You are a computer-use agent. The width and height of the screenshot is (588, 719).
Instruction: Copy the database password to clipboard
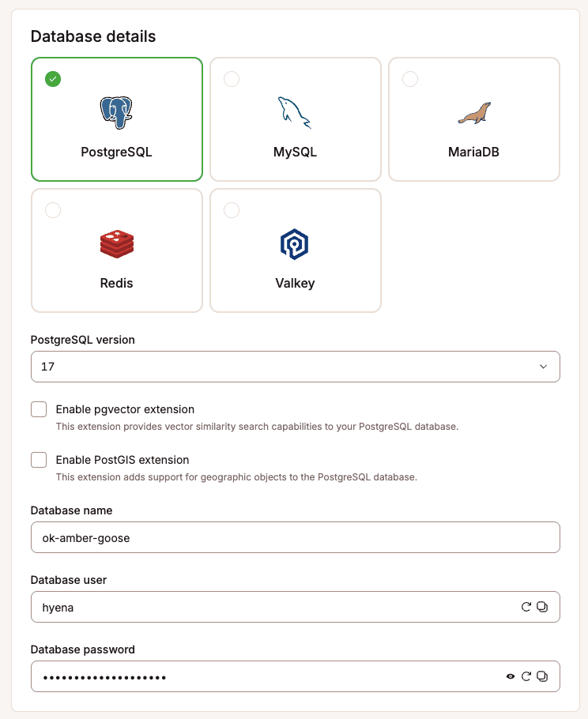[x=543, y=676]
